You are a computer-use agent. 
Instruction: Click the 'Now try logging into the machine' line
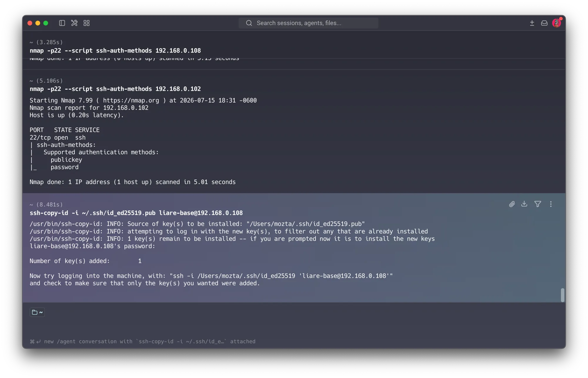click(211, 276)
